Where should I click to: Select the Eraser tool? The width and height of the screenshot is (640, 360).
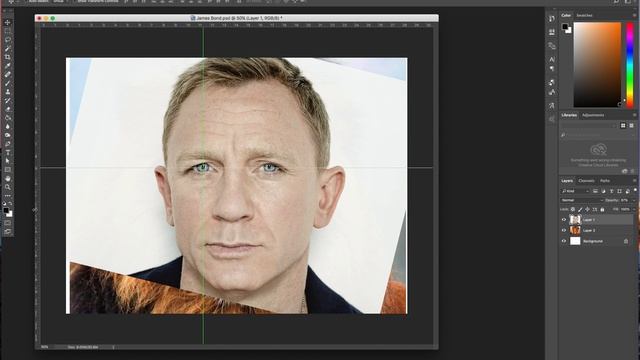pyautogui.click(x=8, y=109)
